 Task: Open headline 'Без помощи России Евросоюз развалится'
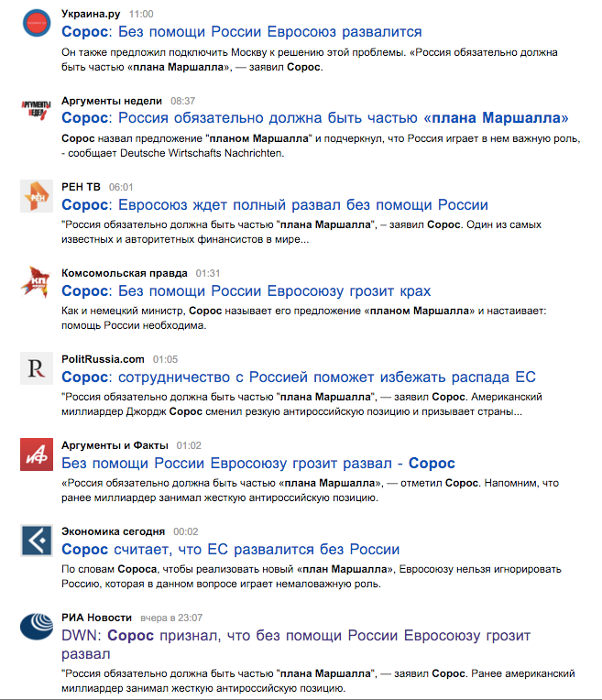[242, 32]
